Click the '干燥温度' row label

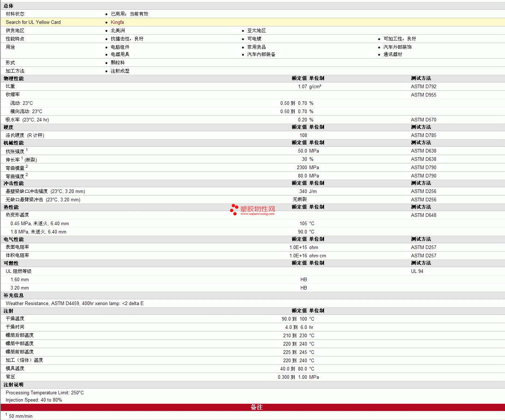coord(15,318)
